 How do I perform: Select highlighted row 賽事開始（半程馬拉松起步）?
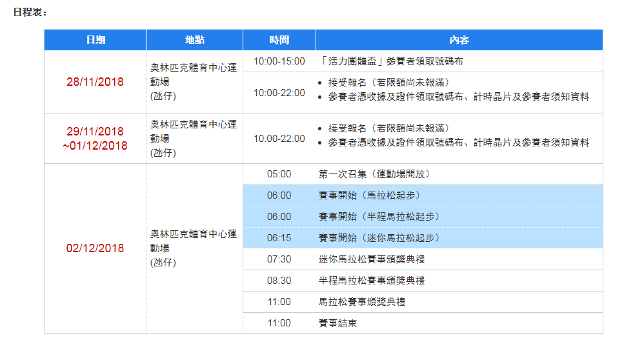pyautogui.click(x=379, y=217)
